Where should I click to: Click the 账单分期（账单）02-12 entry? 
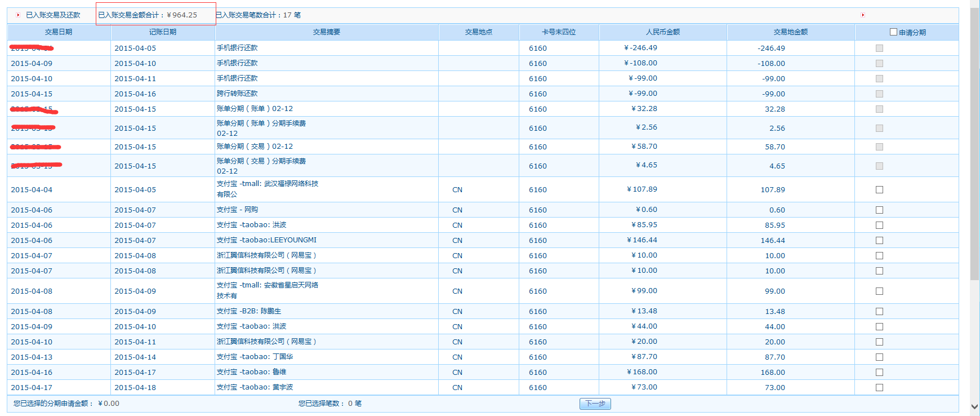click(x=255, y=109)
